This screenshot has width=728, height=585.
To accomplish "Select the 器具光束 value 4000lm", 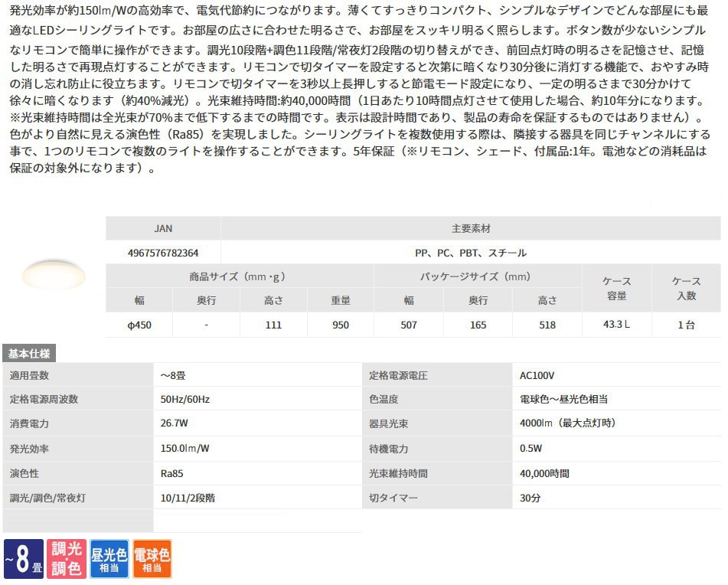I will [x=567, y=423].
